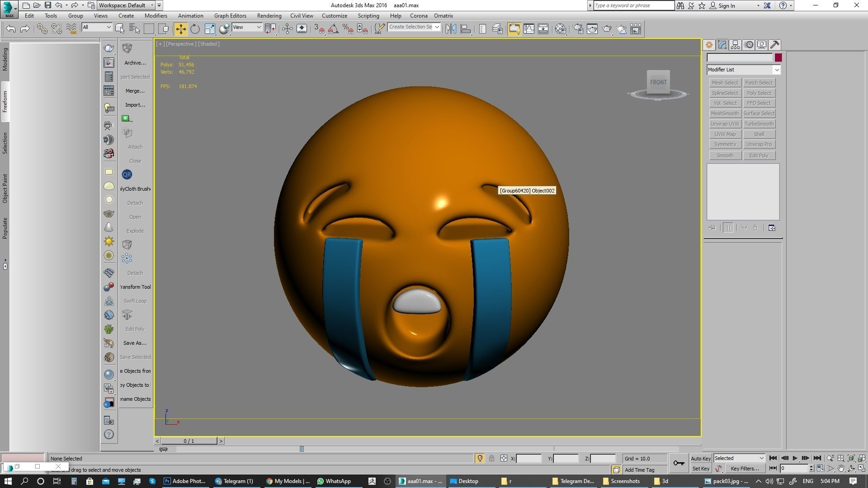Toggle Spinner Snap

(x=362, y=29)
